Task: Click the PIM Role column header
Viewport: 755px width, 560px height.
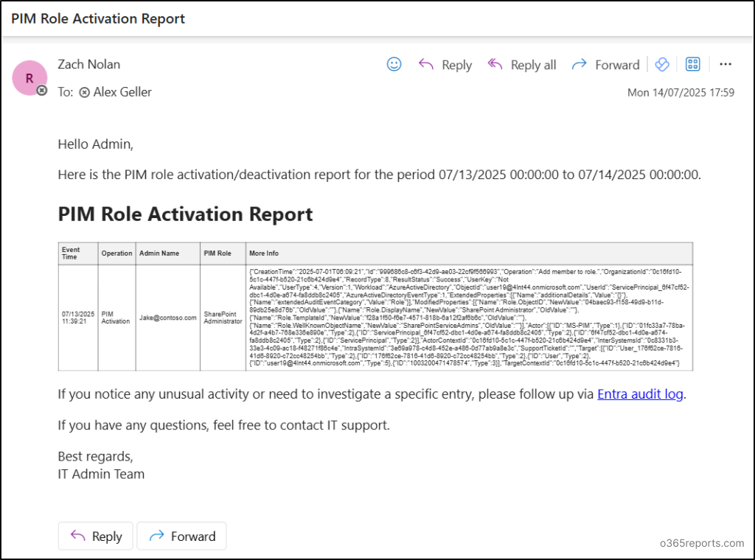Action: (223, 253)
